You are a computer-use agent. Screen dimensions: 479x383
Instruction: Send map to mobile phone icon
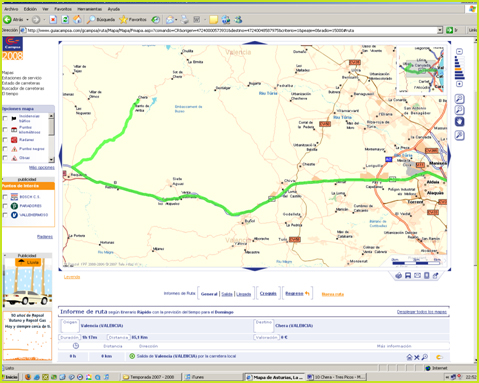point(426,276)
